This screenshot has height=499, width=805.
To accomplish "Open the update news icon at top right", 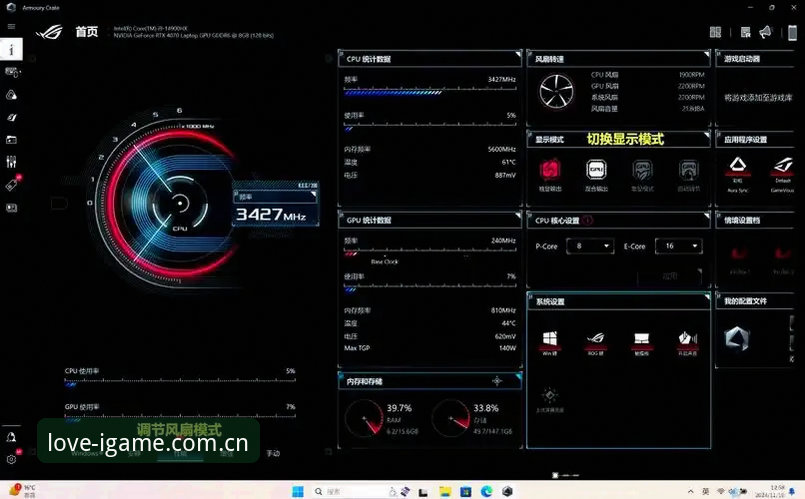I will [745, 32].
